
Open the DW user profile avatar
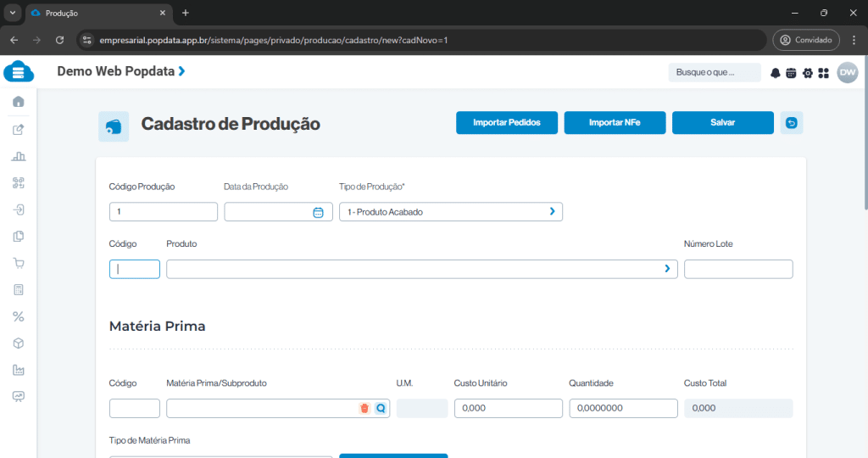[848, 73]
